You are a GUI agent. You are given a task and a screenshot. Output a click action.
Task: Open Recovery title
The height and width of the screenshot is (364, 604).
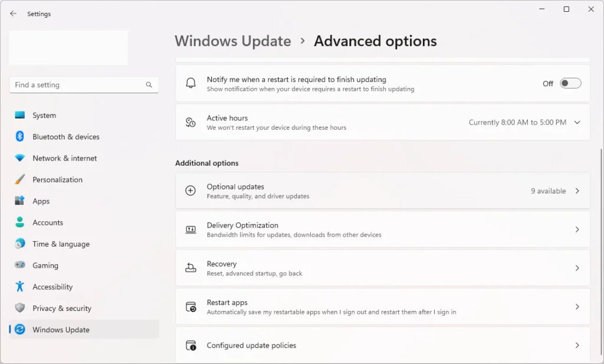pos(222,264)
